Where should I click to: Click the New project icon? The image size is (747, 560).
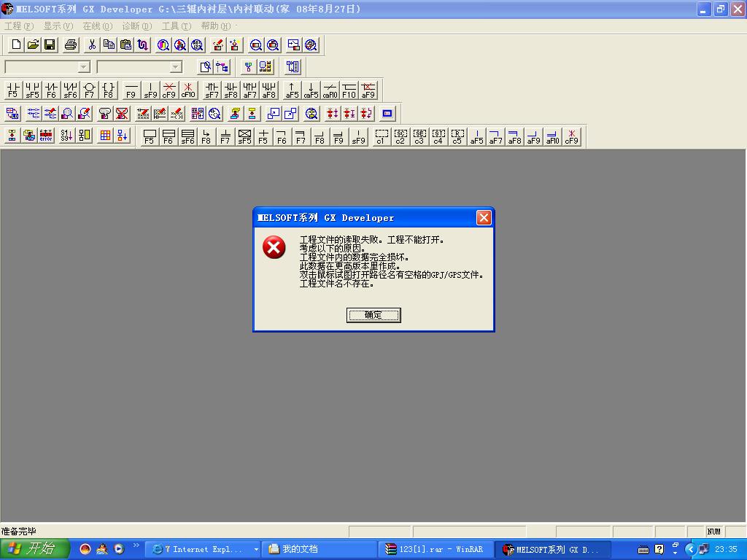16,45
